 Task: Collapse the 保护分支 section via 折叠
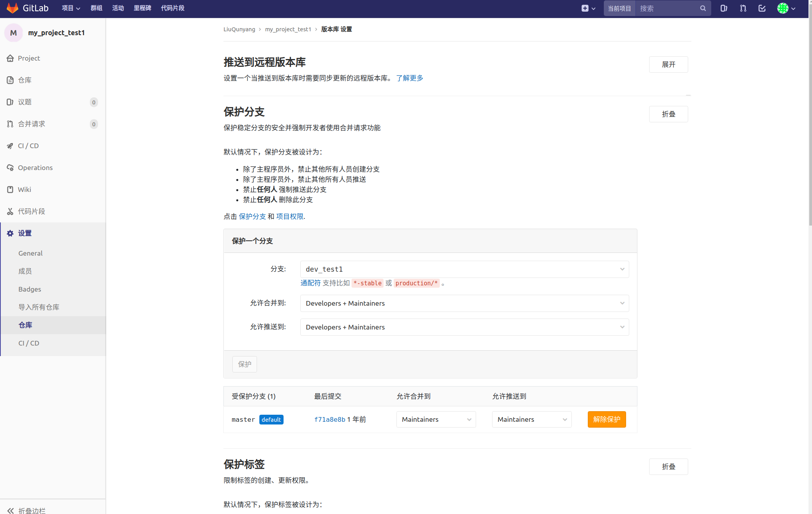point(668,114)
